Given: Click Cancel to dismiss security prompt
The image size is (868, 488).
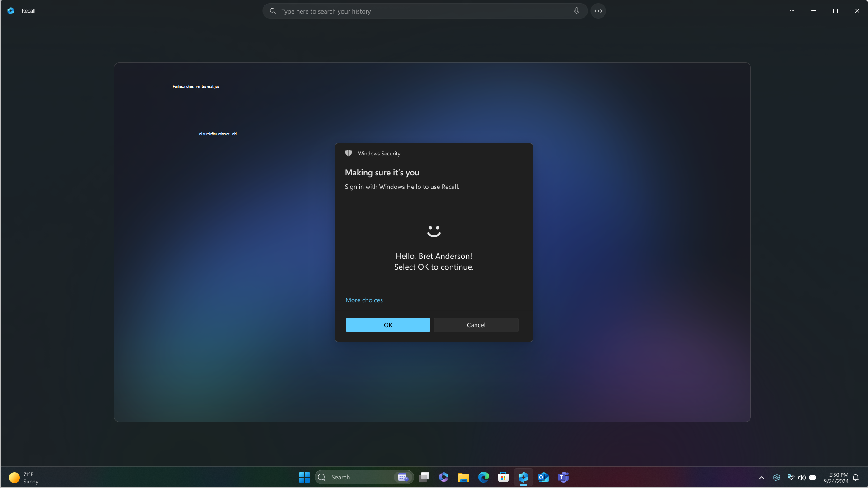Looking at the screenshot, I should pyautogui.click(x=476, y=324).
